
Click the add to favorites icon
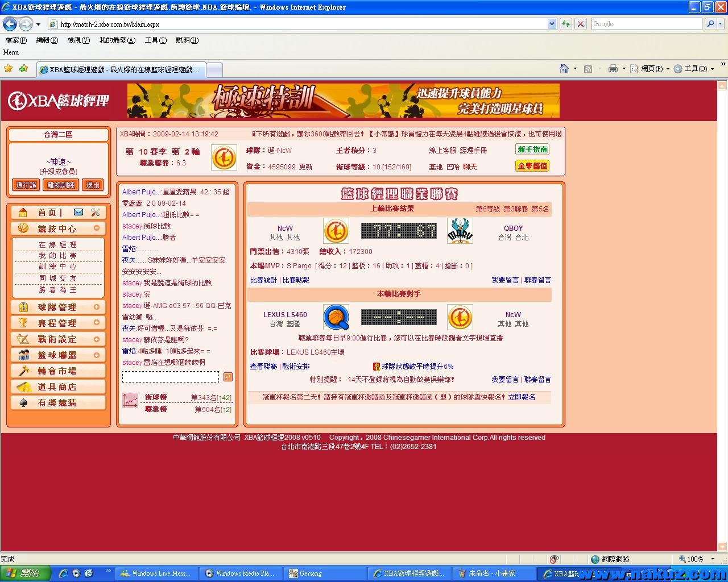[23, 69]
